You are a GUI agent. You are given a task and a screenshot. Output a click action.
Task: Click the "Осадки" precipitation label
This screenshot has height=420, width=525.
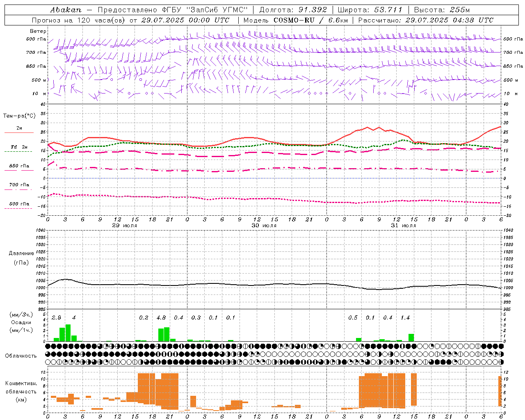tap(21, 322)
